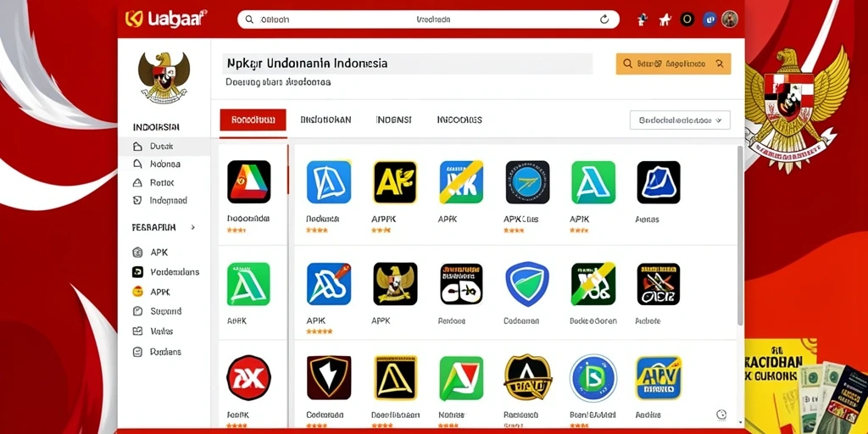Click the vertical scrollbar of the app grid
868x434 pixels.
tap(740, 236)
